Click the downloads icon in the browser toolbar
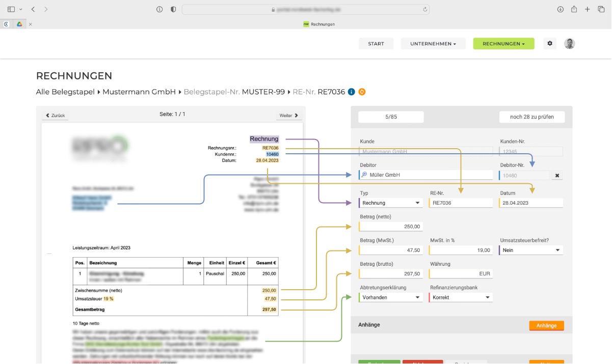The width and height of the screenshot is (612, 364). (561, 9)
